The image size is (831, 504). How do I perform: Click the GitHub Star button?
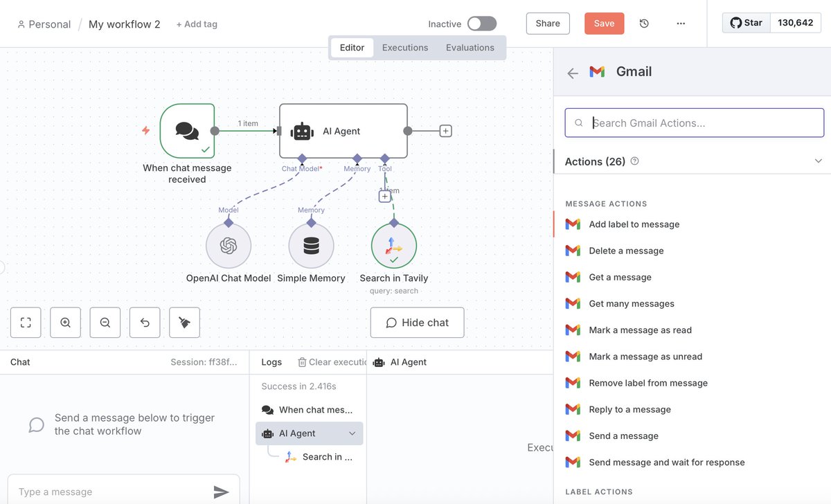pyautogui.click(x=746, y=23)
